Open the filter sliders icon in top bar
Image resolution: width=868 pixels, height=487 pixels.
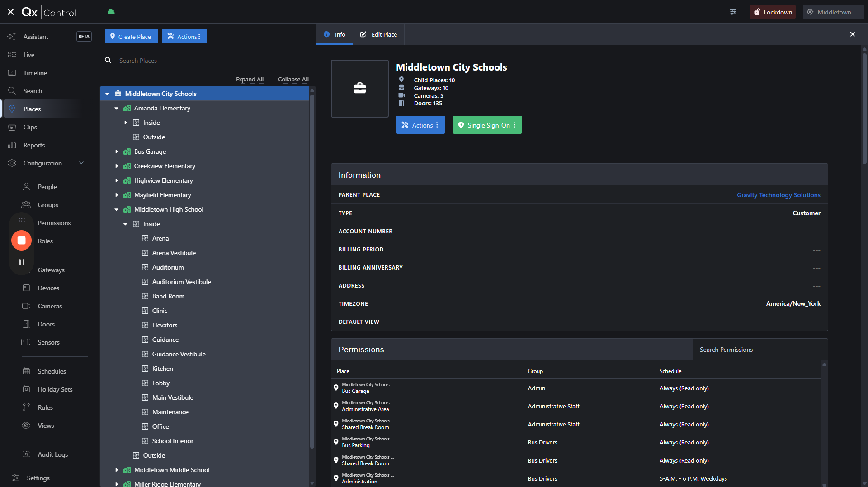[x=733, y=12]
